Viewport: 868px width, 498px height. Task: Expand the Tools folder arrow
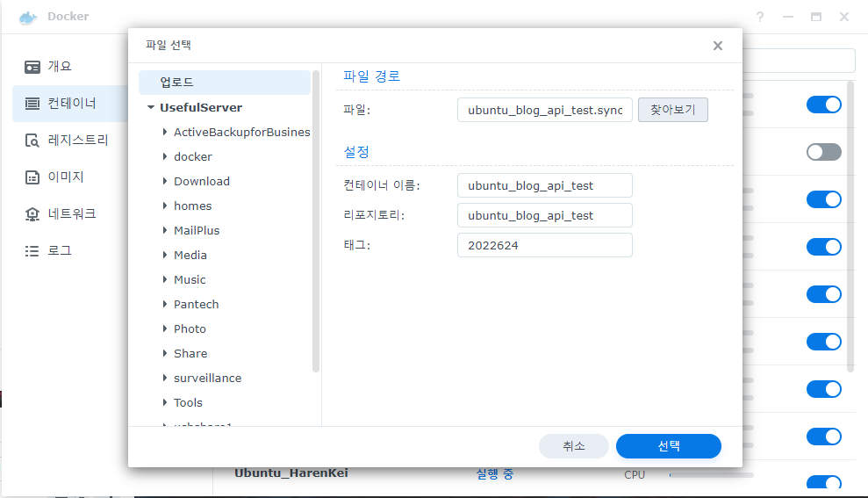[x=164, y=403]
